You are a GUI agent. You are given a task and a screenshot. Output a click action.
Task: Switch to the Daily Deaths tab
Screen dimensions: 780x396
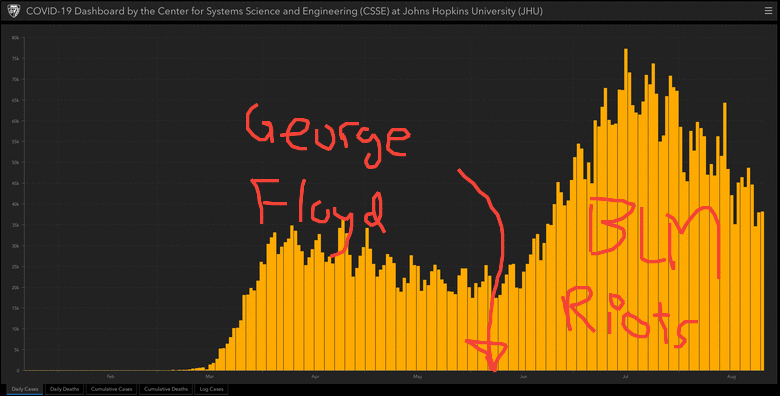(65, 389)
